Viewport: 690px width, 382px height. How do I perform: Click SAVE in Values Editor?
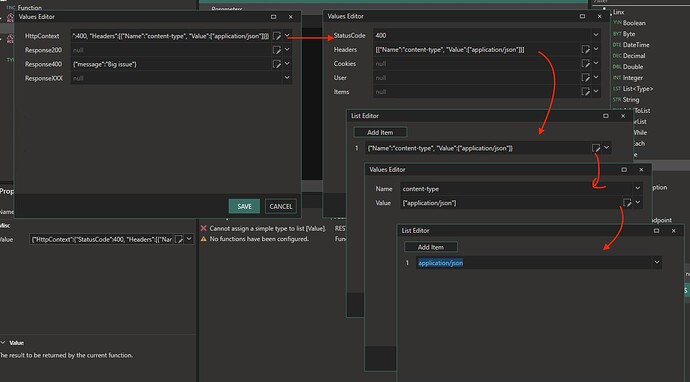(244, 206)
